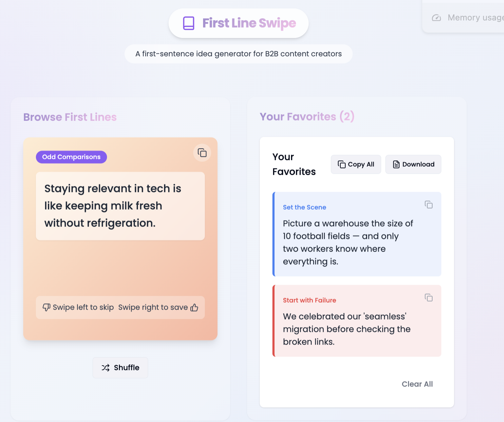Image resolution: width=504 pixels, height=422 pixels.
Task: Click the milk refrigeration first line text
Action: point(113,206)
